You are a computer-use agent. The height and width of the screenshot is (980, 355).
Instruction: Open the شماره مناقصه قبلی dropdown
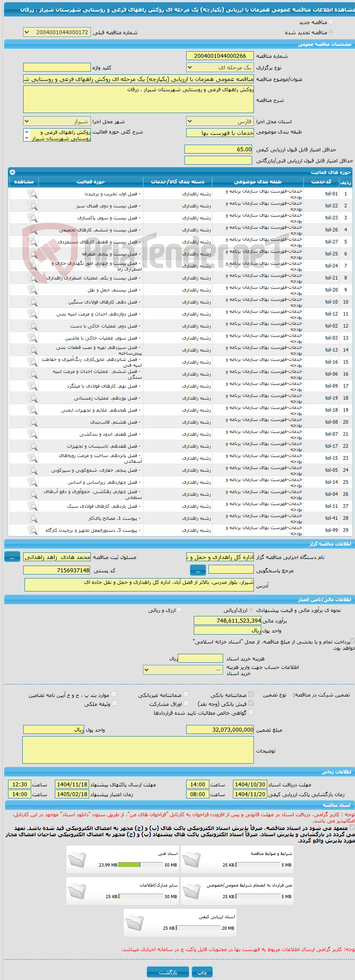[57, 32]
